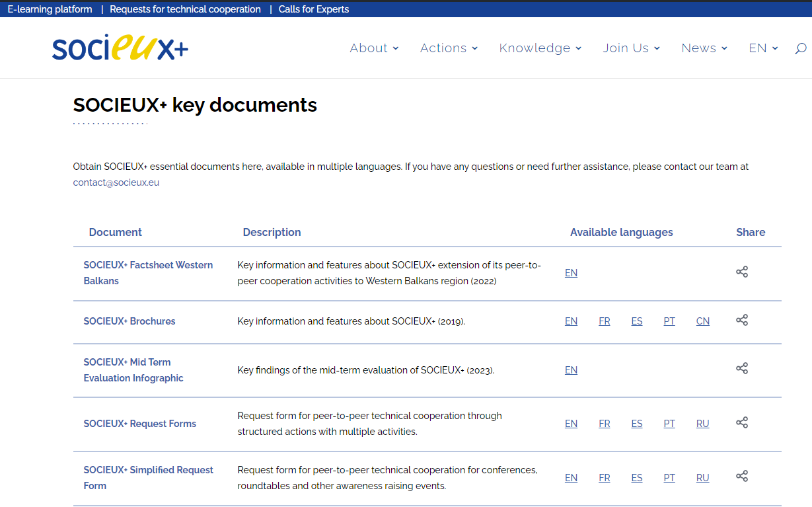Open Calls for Experts
The width and height of the screenshot is (812, 507).
tap(313, 9)
